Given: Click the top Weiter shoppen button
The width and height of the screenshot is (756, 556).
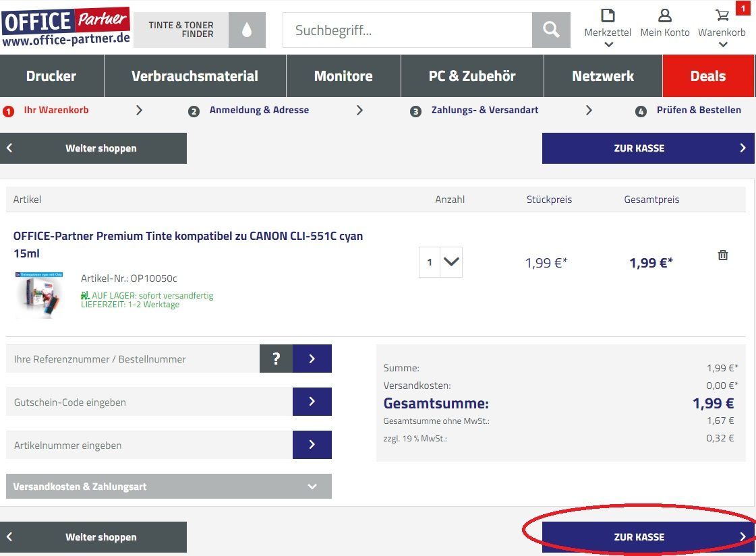Looking at the screenshot, I should point(93,148).
